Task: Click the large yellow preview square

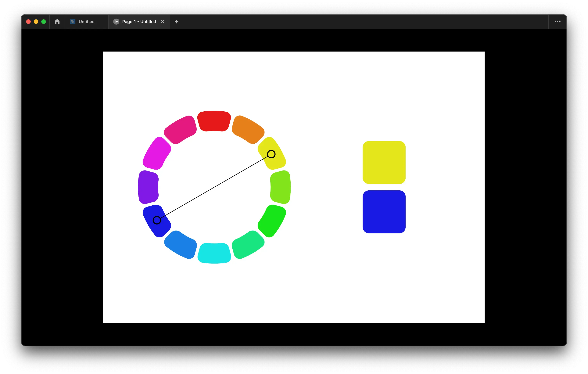Action: click(x=384, y=162)
